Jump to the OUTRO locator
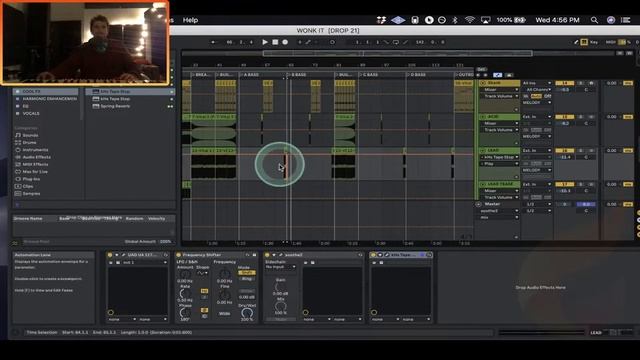Viewport: 640px width, 360px height. (464, 75)
